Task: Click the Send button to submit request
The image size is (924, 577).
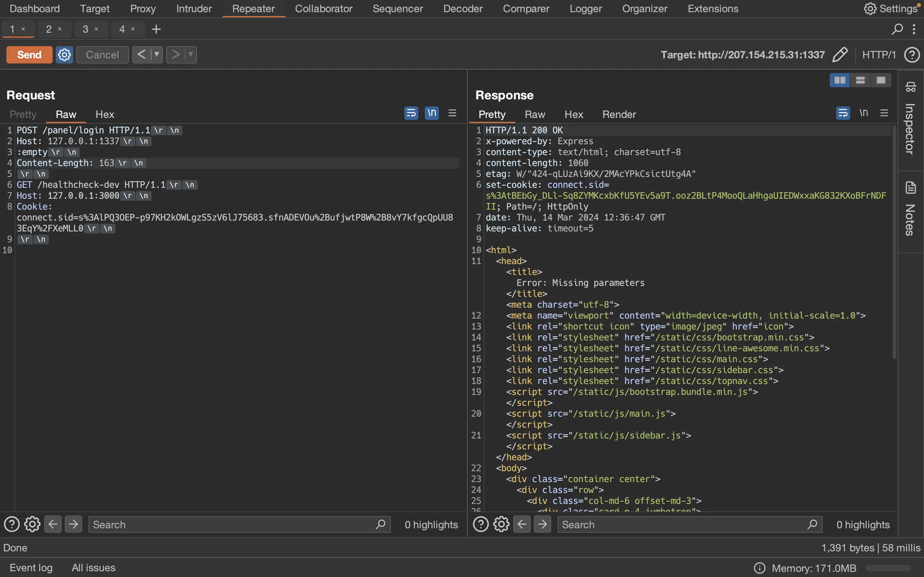Action: click(29, 54)
